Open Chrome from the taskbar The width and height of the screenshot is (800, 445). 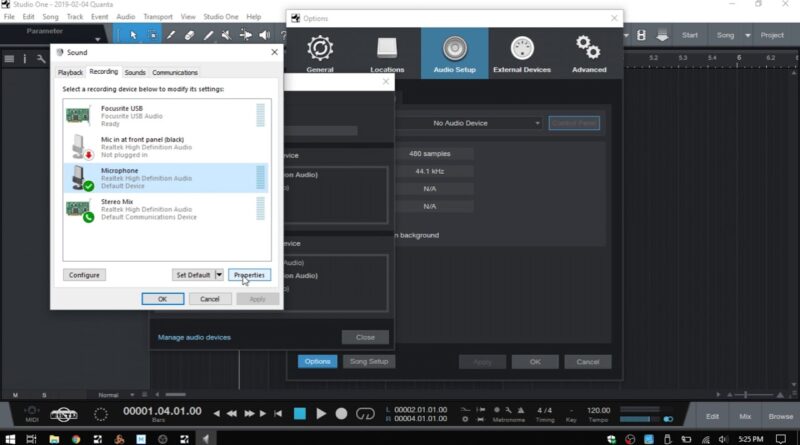[x=76, y=439]
